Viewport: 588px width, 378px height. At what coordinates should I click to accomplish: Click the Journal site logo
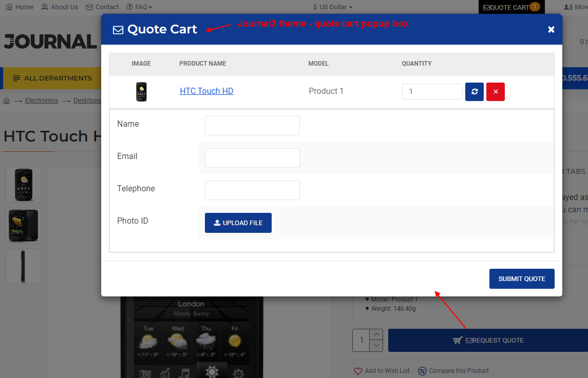(x=50, y=42)
